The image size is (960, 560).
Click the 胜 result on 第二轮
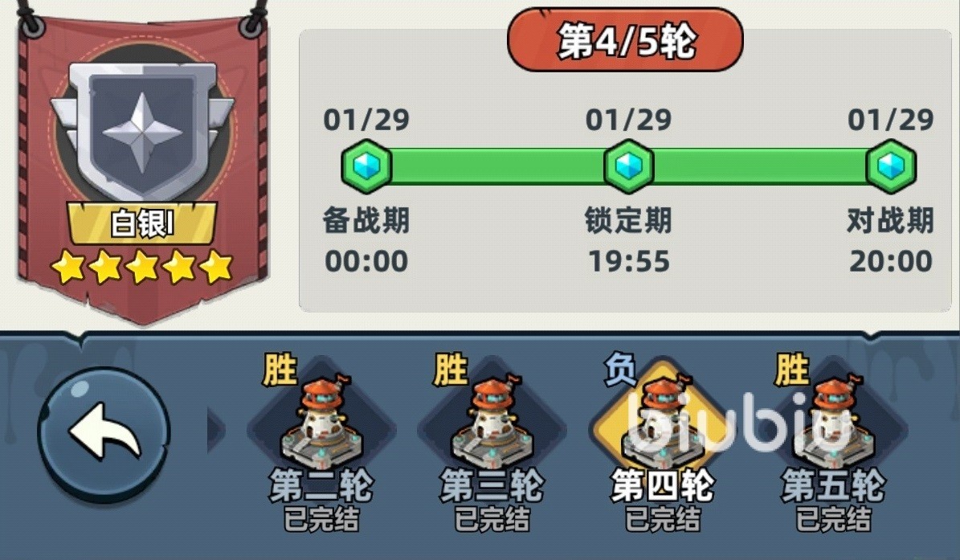280,370
